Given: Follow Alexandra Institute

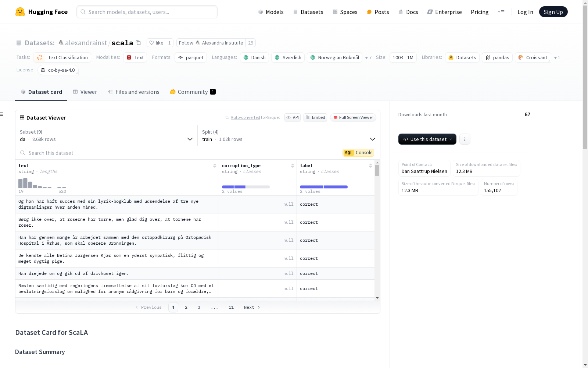Looking at the screenshot, I should [211, 43].
